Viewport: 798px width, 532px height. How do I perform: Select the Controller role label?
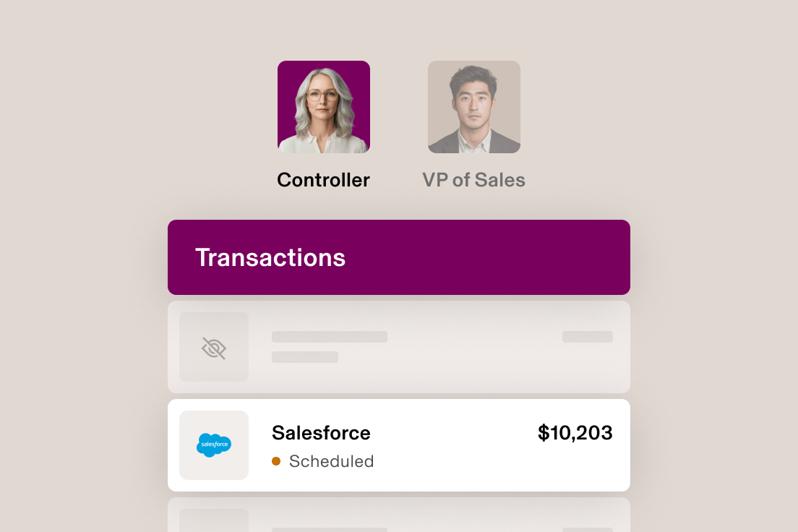coord(323,179)
